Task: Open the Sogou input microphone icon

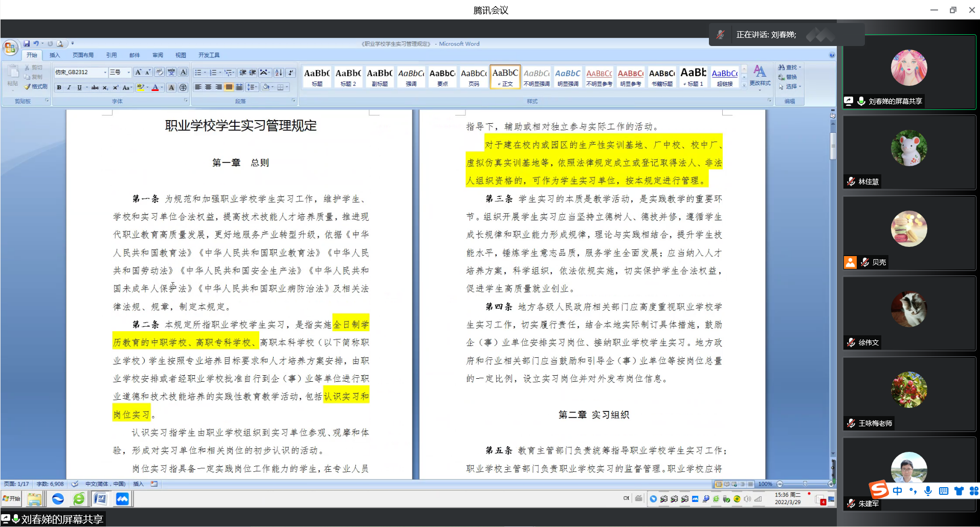Action: (x=928, y=491)
